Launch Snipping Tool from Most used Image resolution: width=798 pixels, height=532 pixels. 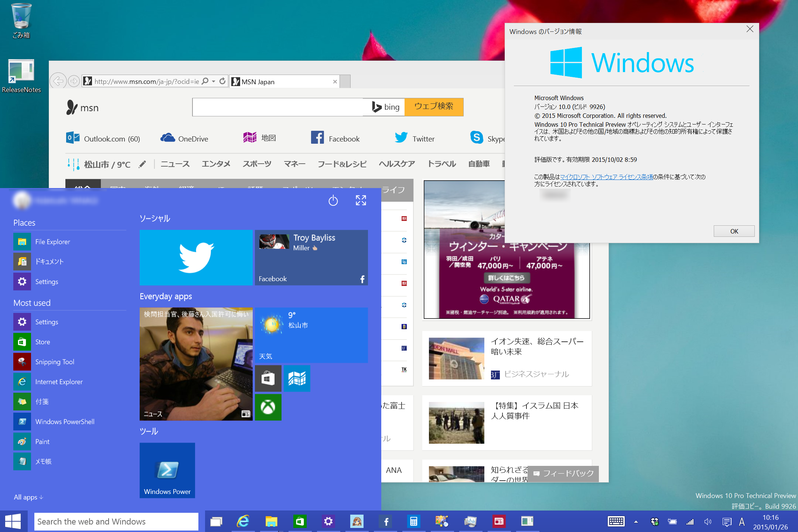pyautogui.click(x=55, y=362)
